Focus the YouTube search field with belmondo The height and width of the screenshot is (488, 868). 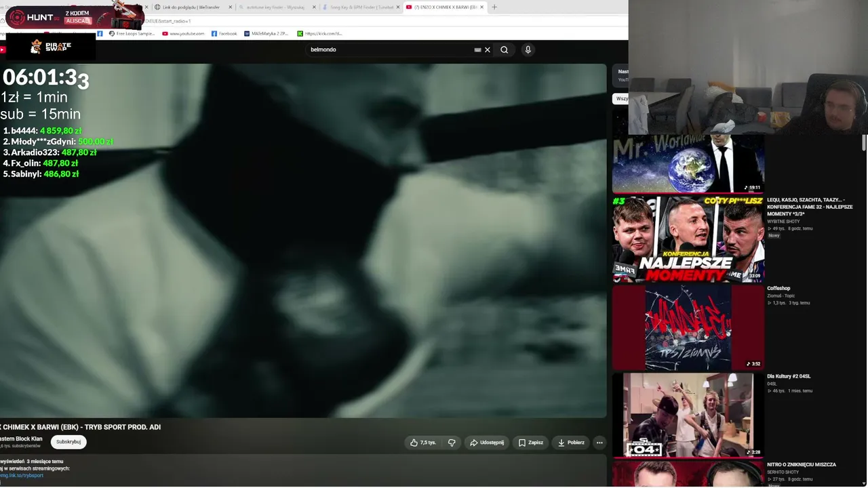390,49
